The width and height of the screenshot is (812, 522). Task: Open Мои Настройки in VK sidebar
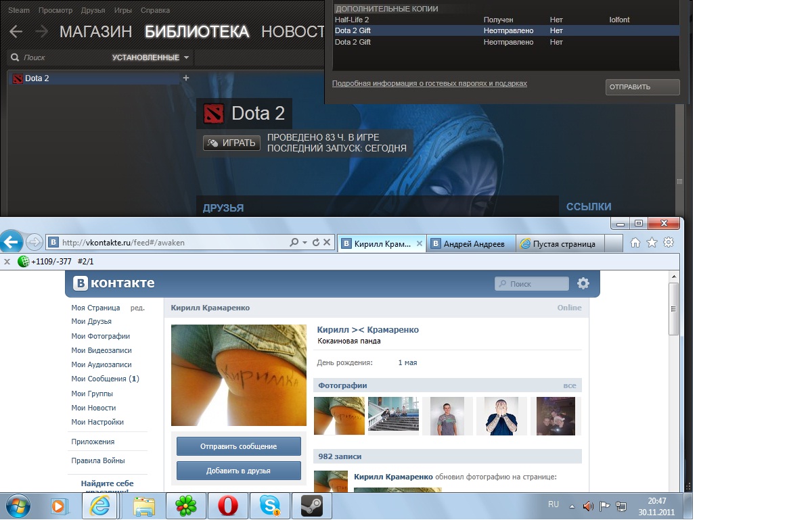tap(97, 422)
